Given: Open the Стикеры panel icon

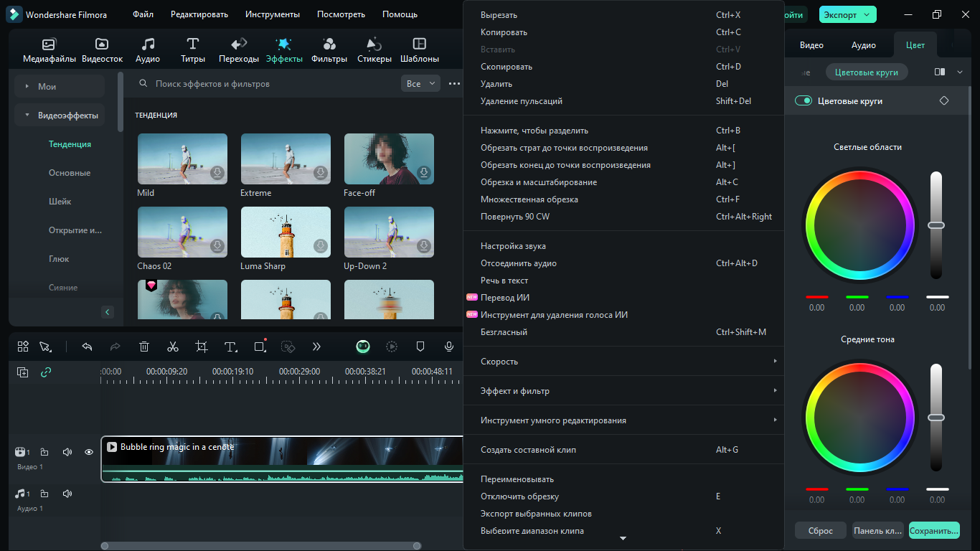Looking at the screenshot, I should (x=374, y=50).
